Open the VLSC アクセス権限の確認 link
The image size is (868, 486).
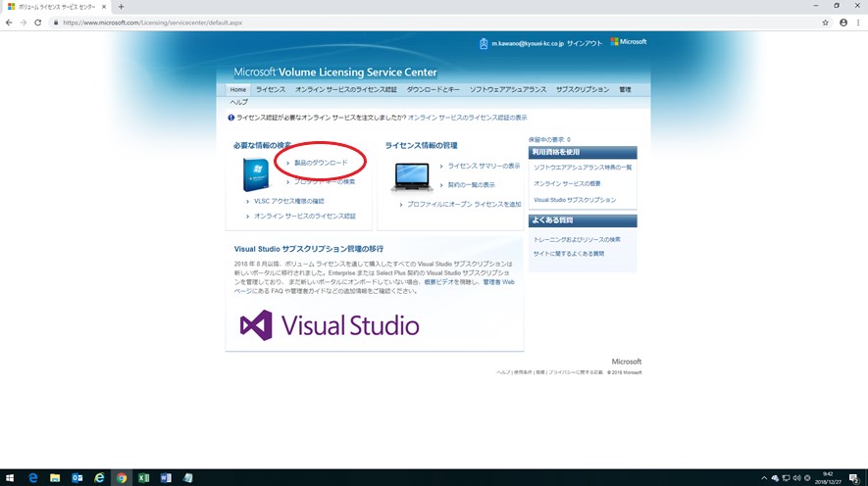click(x=289, y=201)
